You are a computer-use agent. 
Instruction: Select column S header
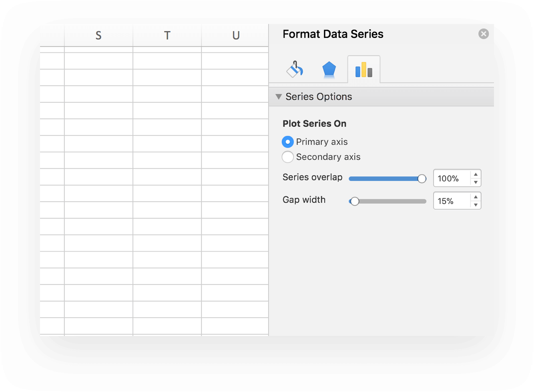(98, 35)
